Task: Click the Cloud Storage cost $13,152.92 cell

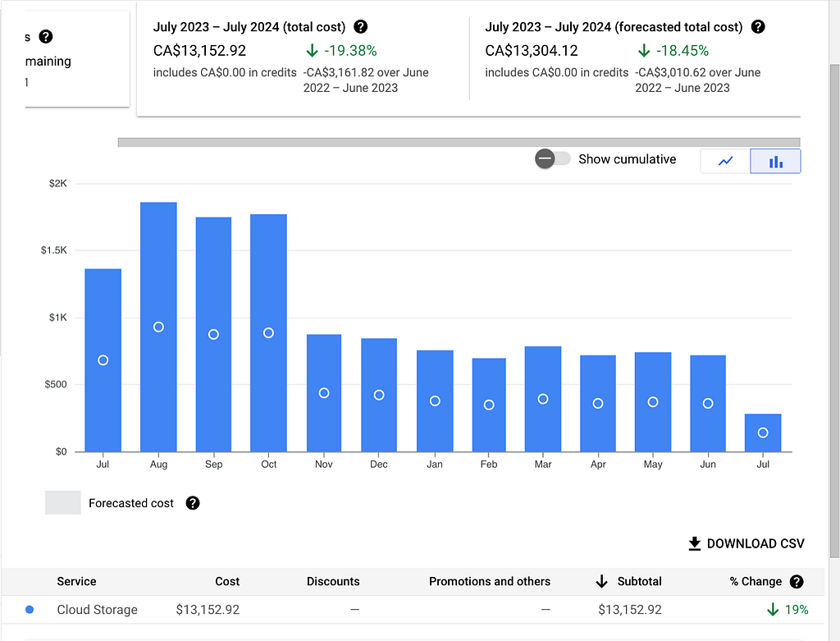Action: click(x=208, y=609)
